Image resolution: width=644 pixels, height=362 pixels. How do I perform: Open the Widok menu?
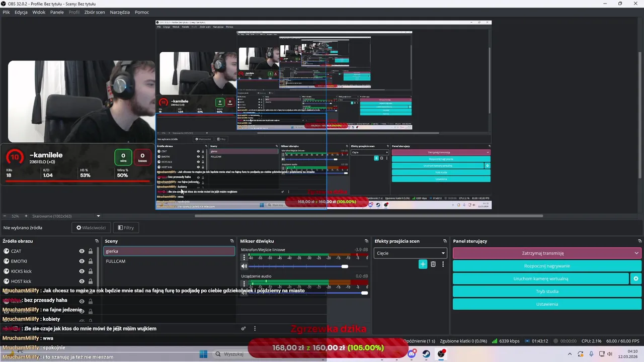tap(39, 12)
